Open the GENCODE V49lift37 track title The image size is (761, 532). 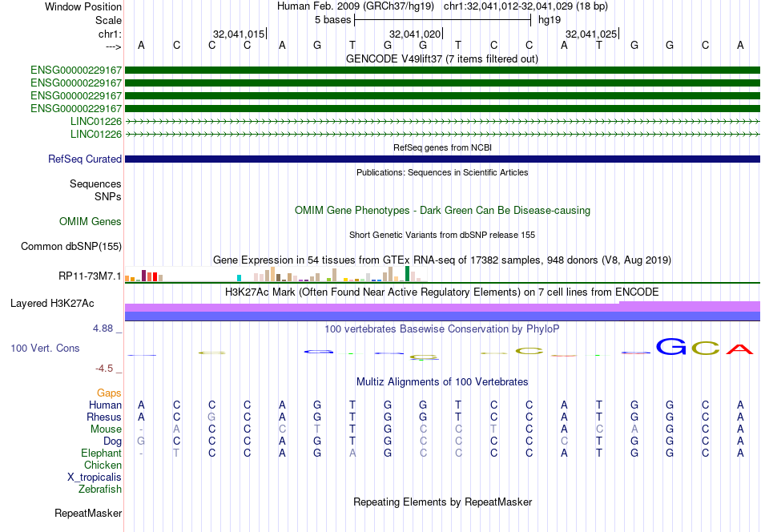click(x=442, y=58)
